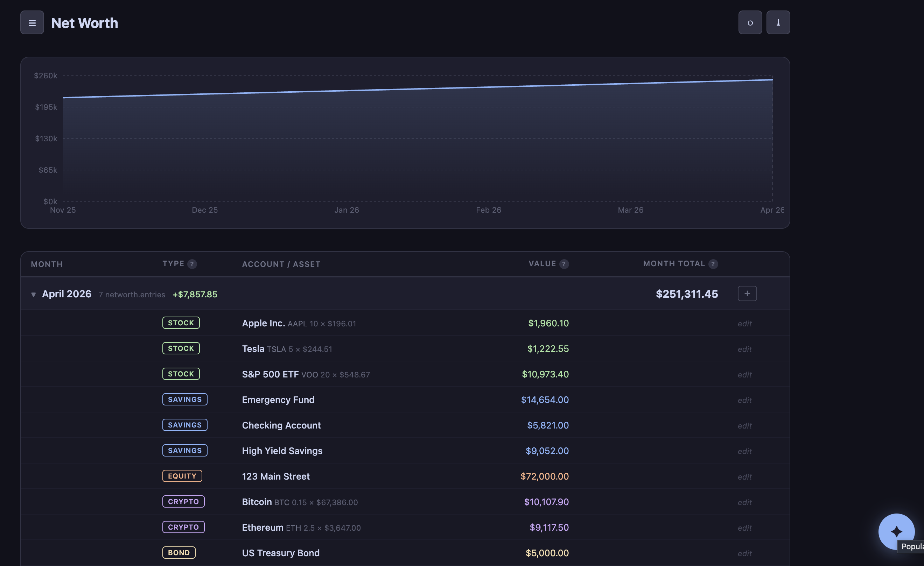Viewport: 924px width, 566px height.
Task: Click the circle icon in the top toolbar
Action: point(750,22)
